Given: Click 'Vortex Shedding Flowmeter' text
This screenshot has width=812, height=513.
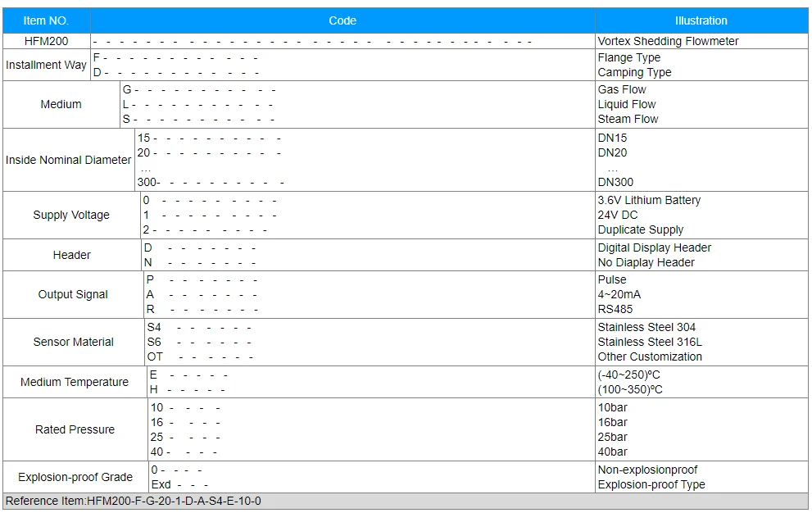Looking at the screenshot, I should click(x=668, y=41).
